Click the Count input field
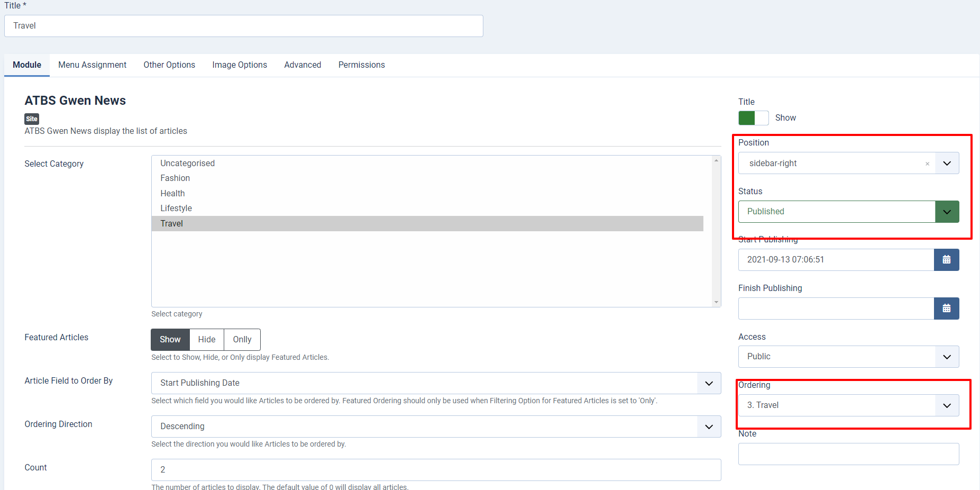This screenshot has width=980, height=490. 436,470
